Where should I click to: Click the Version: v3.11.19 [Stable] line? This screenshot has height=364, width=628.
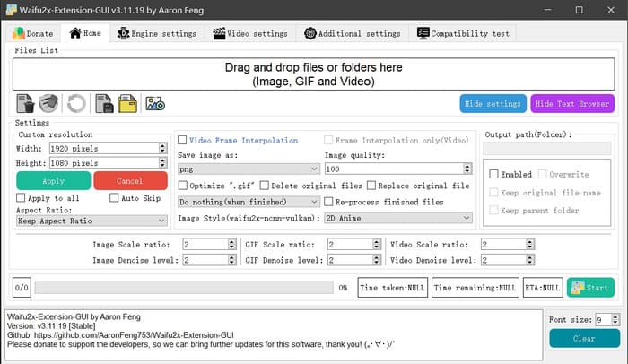point(51,326)
